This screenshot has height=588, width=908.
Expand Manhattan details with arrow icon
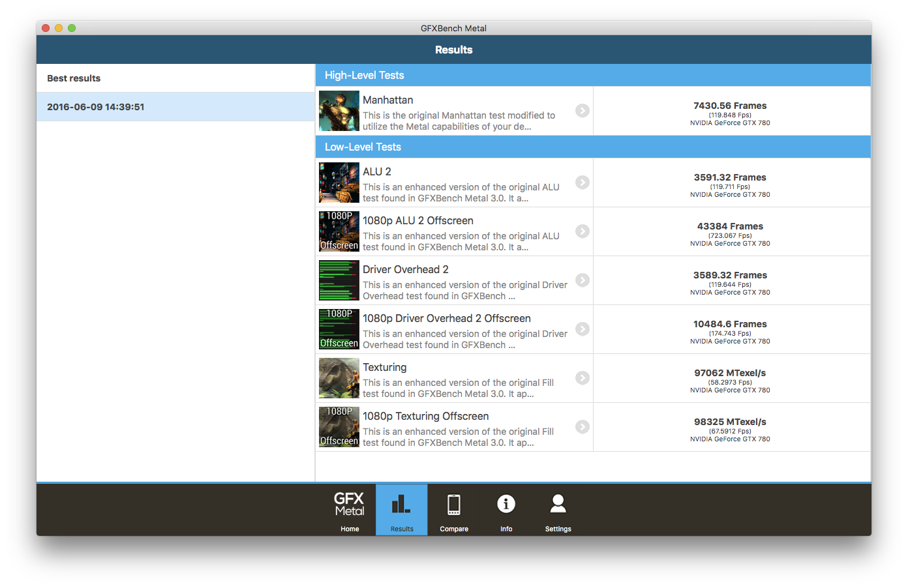[x=583, y=111]
